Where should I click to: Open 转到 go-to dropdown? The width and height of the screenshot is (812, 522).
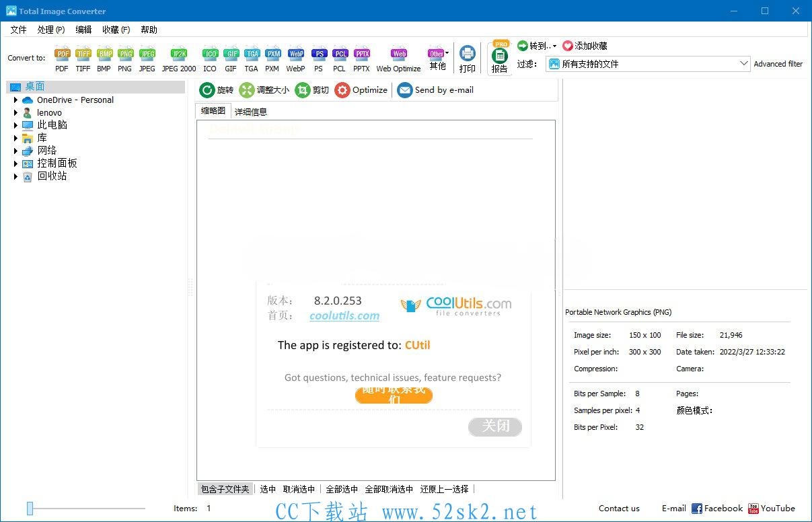pos(537,46)
